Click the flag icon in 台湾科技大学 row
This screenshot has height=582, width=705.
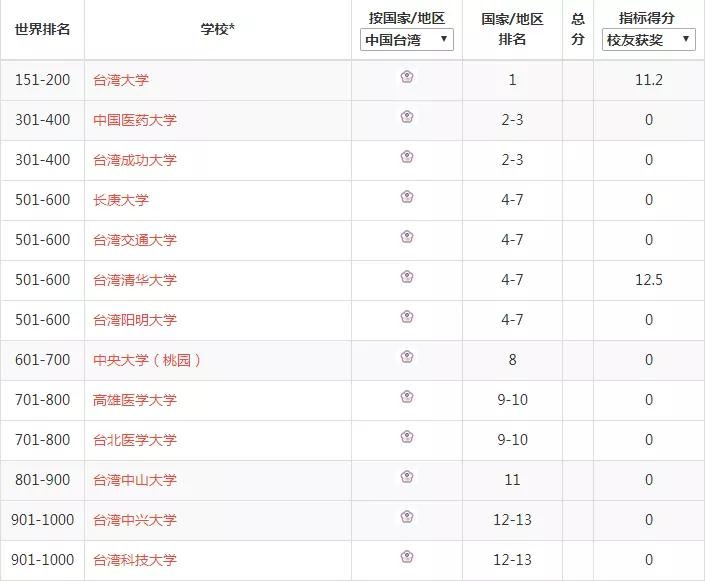pos(407,557)
